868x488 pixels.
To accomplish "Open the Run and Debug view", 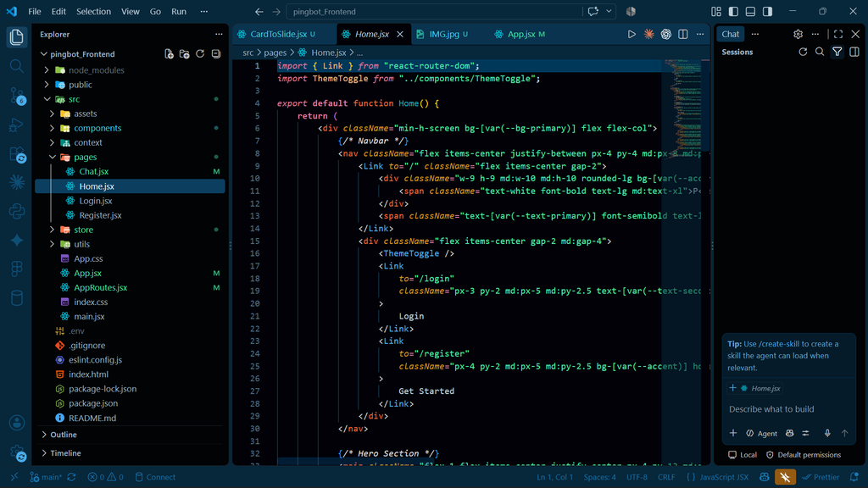I will [x=17, y=125].
